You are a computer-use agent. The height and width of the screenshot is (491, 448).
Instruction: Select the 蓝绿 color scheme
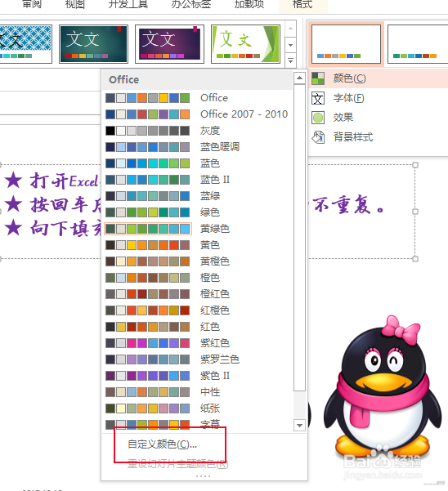[x=197, y=196]
